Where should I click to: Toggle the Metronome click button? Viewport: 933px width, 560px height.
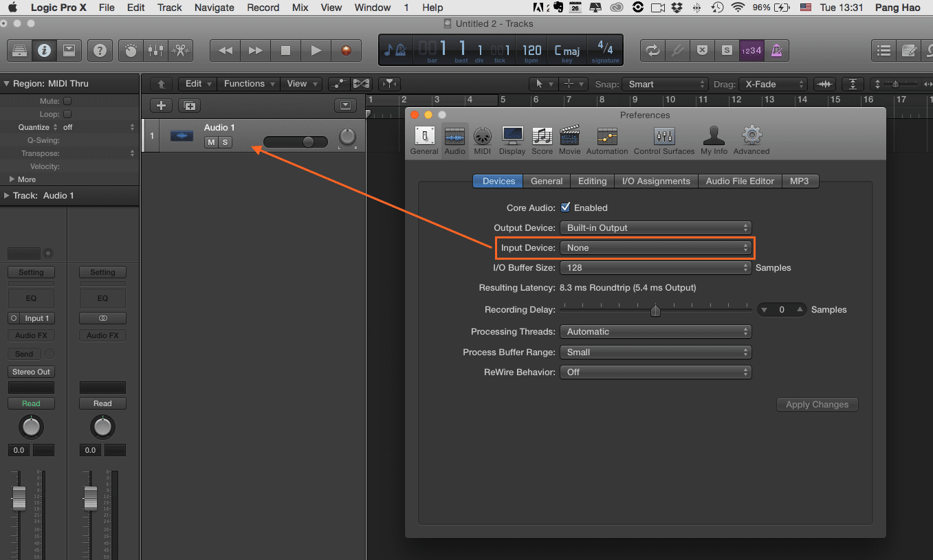pyautogui.click(x=776, y=50)
